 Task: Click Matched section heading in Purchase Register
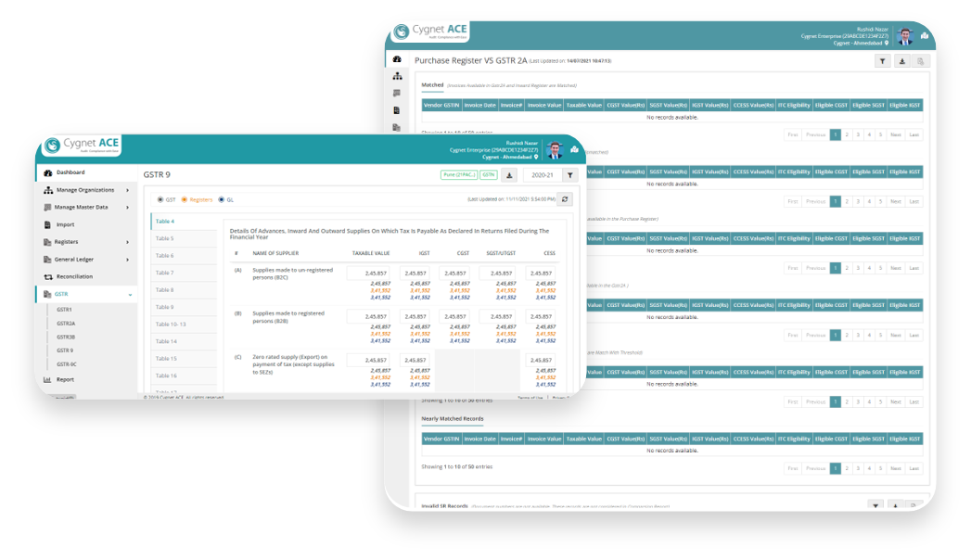pyautogui.click(x=432, y=84)
